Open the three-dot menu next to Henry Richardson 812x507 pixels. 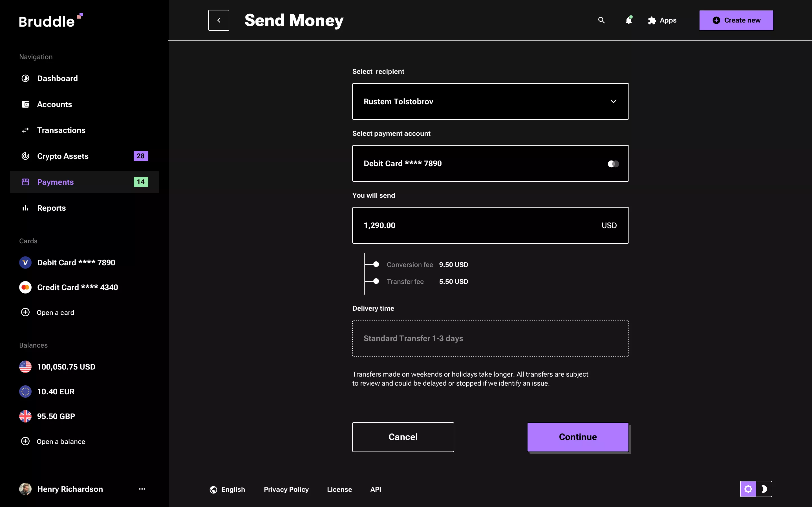point(142,489)
